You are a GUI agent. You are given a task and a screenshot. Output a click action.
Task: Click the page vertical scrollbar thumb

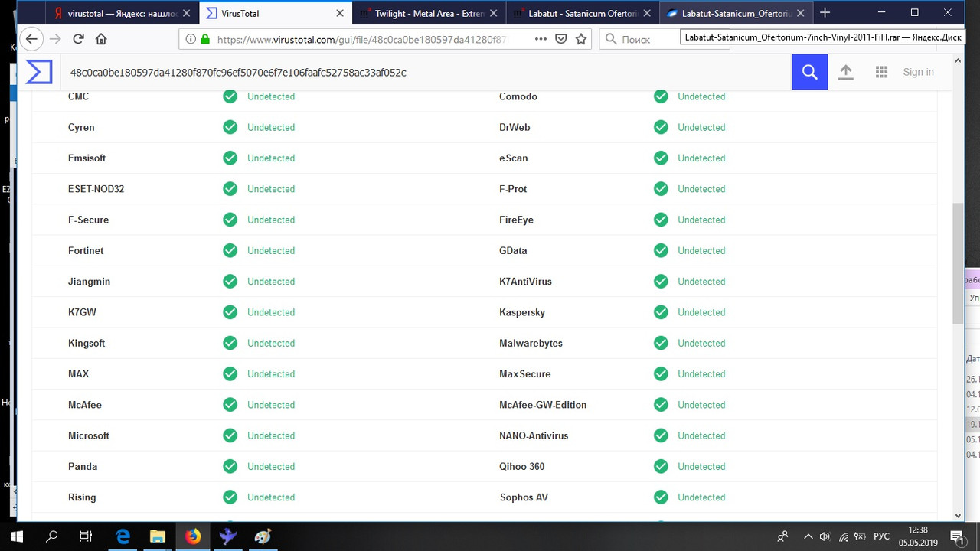(958, 262)
